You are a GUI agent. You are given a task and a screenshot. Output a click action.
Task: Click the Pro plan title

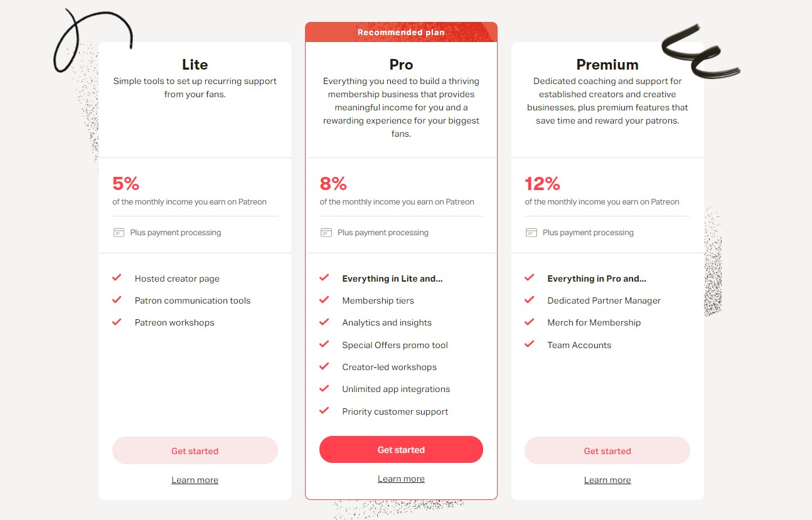[401, 65]
